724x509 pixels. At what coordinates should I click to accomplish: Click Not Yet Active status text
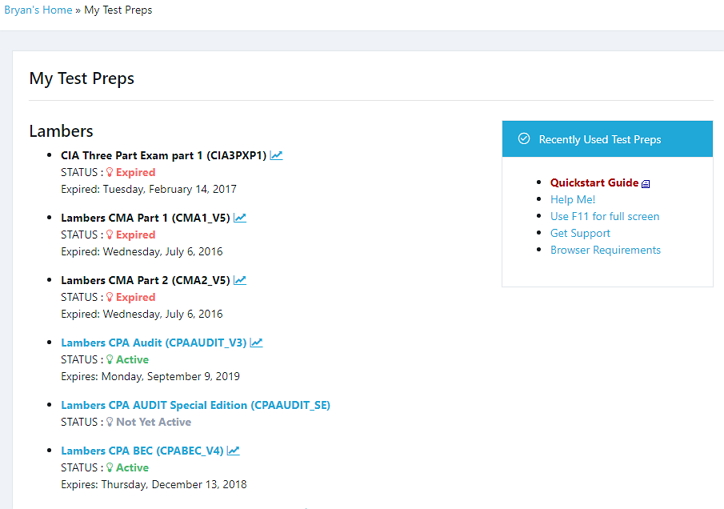click(153, 422)
